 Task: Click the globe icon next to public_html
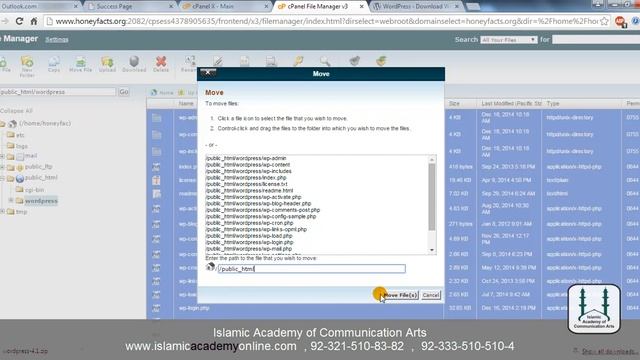20,178
